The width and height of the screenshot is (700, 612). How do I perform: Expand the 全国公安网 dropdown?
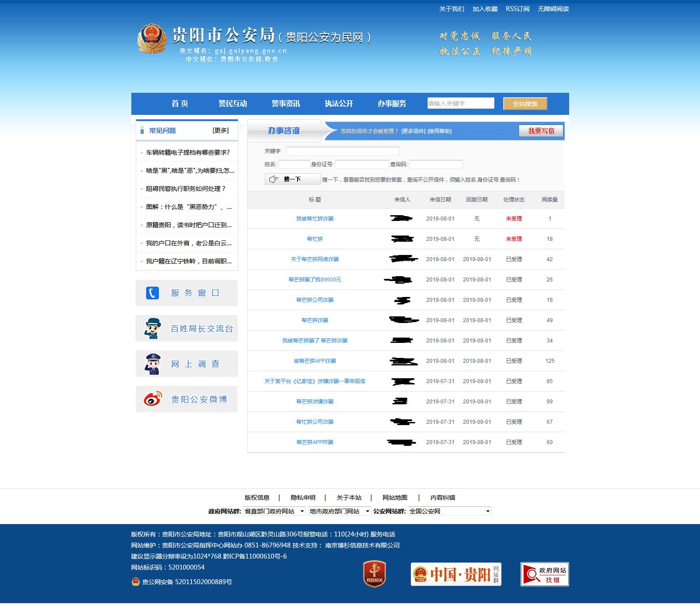[449, 511]
